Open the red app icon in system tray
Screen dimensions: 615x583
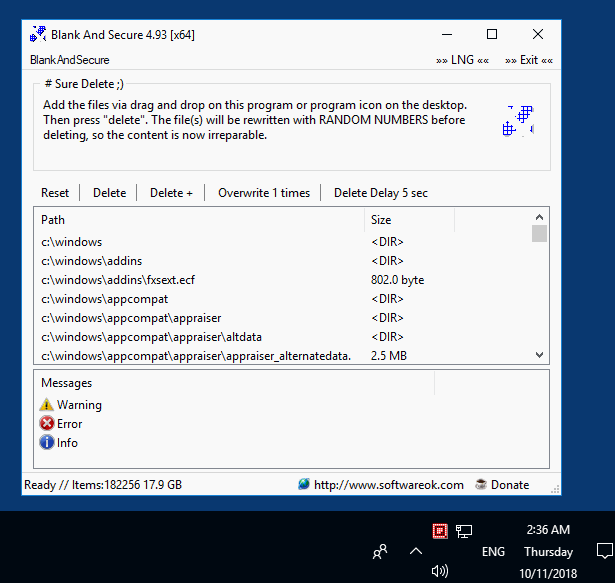[438, 531]
